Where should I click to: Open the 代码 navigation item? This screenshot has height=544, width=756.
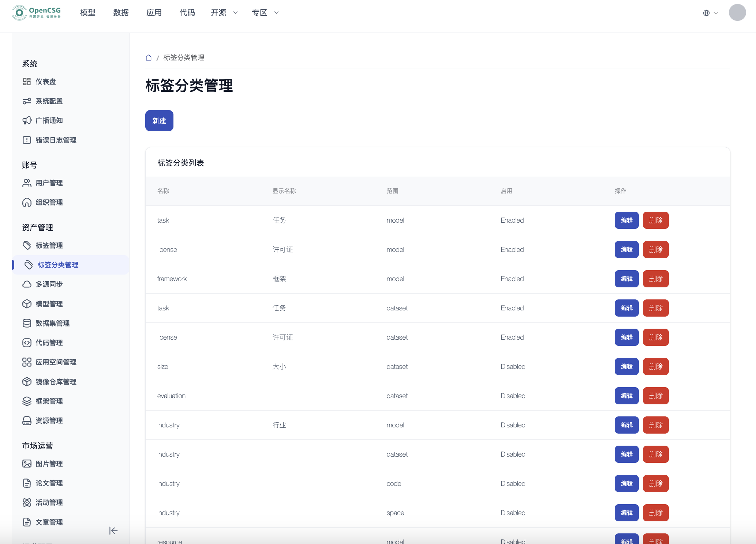click(187, 13)
